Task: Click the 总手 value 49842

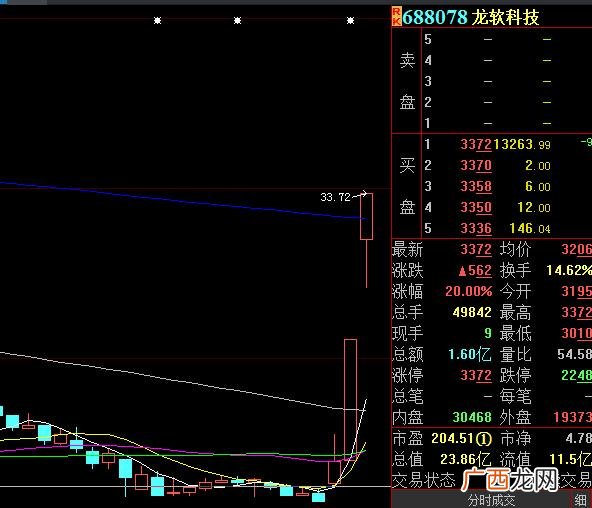Action: point(472,312)
